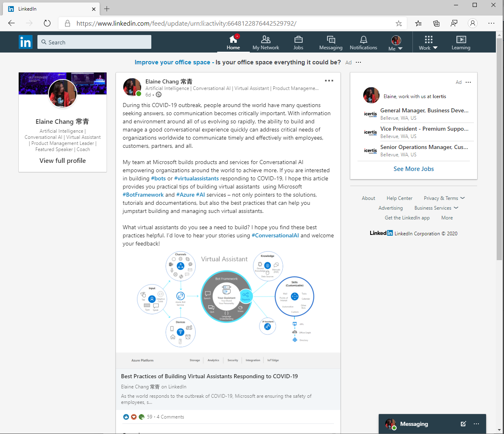Click the browser address bar URL

click(x=186, y=23)
